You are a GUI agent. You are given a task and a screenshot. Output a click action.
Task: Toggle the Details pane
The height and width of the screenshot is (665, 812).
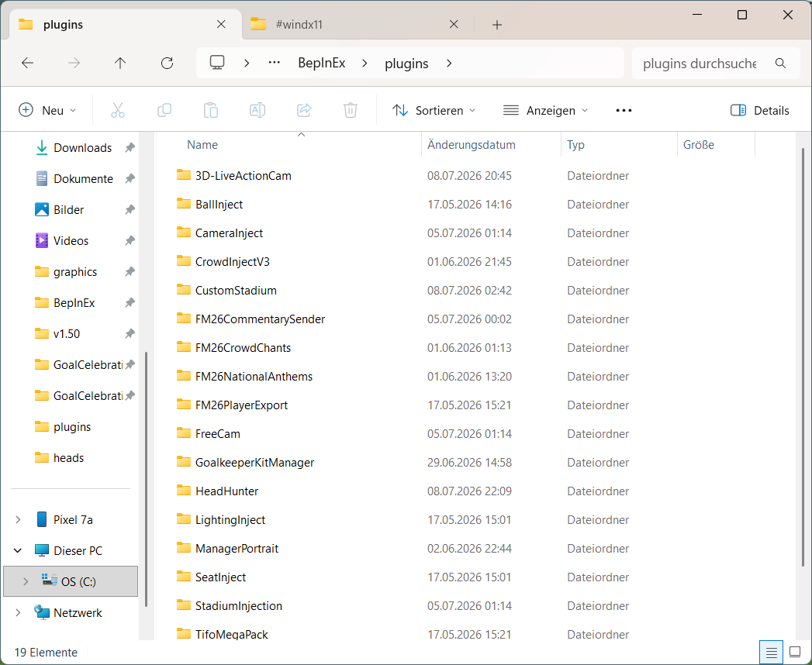pos(760,110)
